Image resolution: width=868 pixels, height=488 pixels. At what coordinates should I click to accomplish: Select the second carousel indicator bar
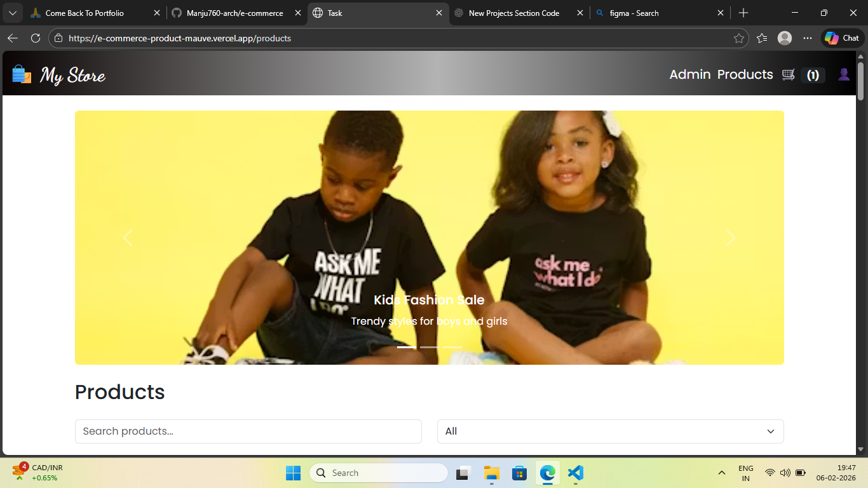coord(429,348)
